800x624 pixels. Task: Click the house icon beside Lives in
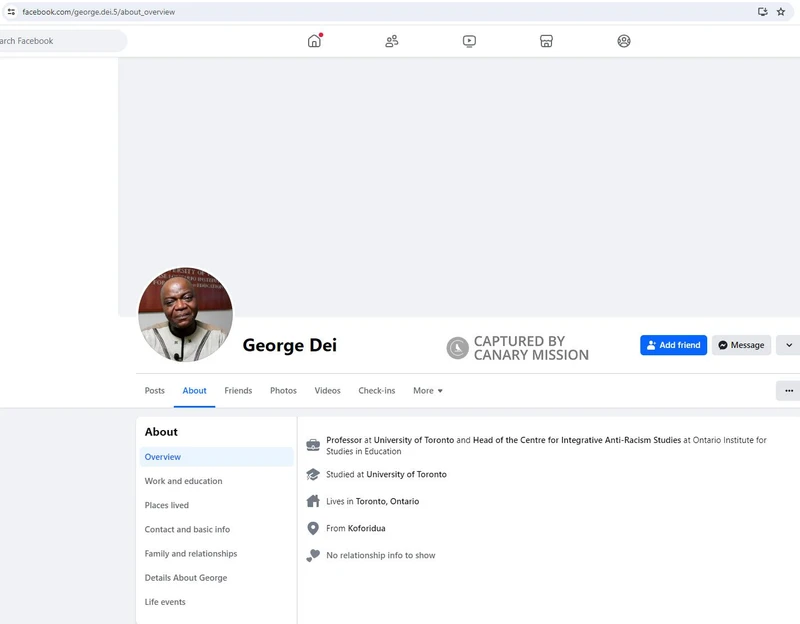(313, 501)
